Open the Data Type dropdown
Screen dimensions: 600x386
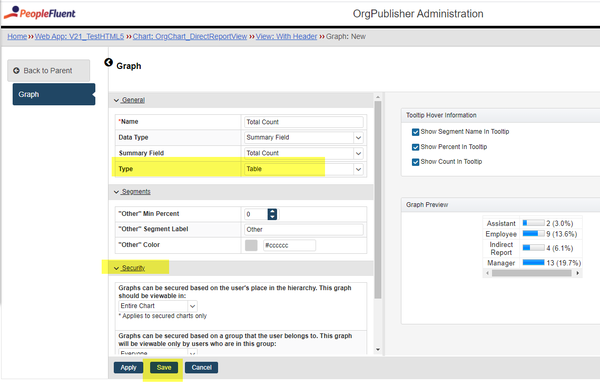tap(303, 137)
